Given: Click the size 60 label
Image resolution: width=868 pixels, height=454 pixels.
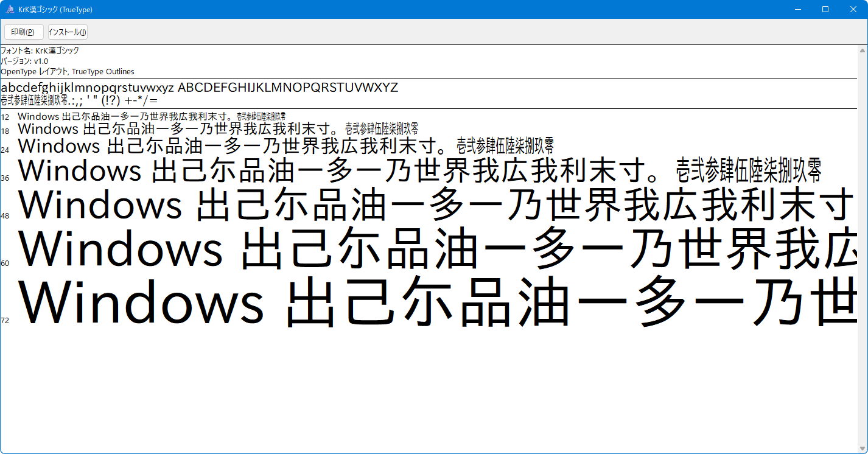Looking at the screenshot, I should 5,263.
